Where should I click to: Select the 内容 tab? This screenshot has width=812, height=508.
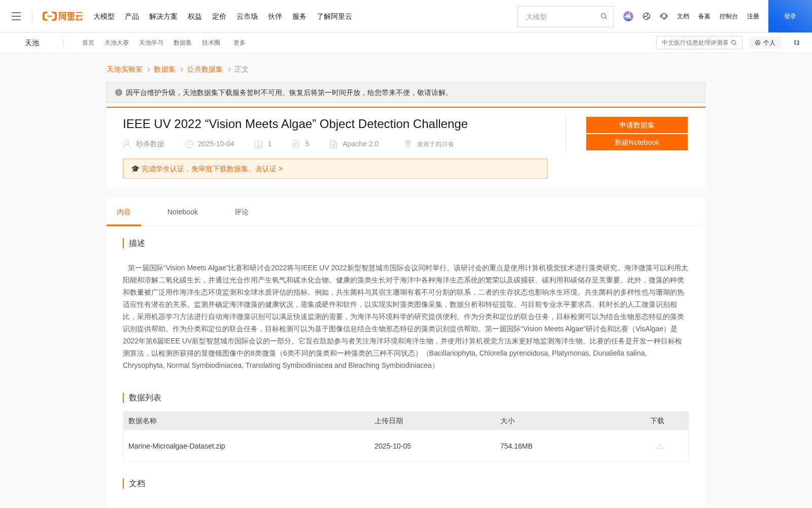124,212
